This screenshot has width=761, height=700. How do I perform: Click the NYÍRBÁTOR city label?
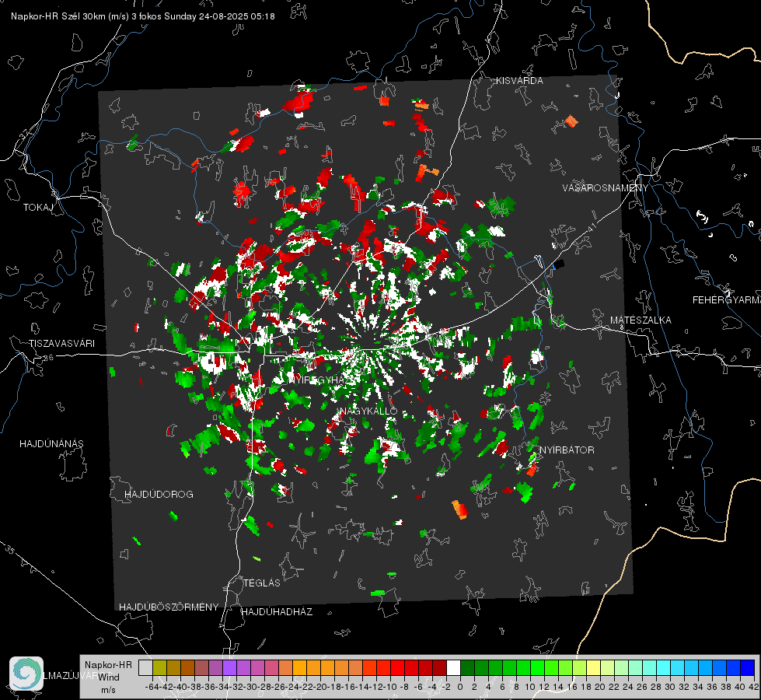567,450
